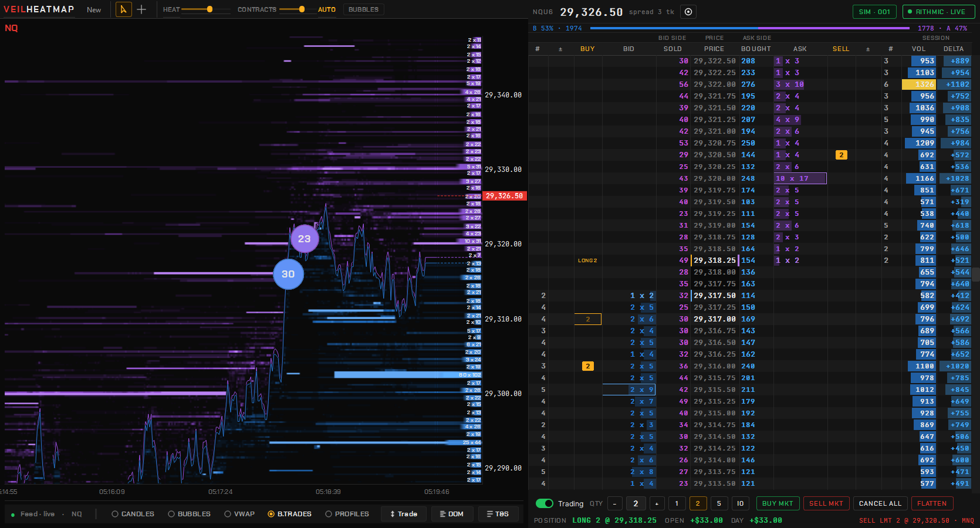Click the red 29,326.50 price label on the chart axis
The width and height of the screenshot is (980, 528).
pos(504,196)
